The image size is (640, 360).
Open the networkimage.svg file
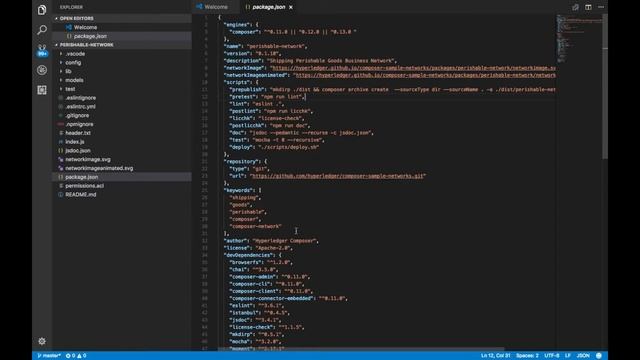[122, 160]
